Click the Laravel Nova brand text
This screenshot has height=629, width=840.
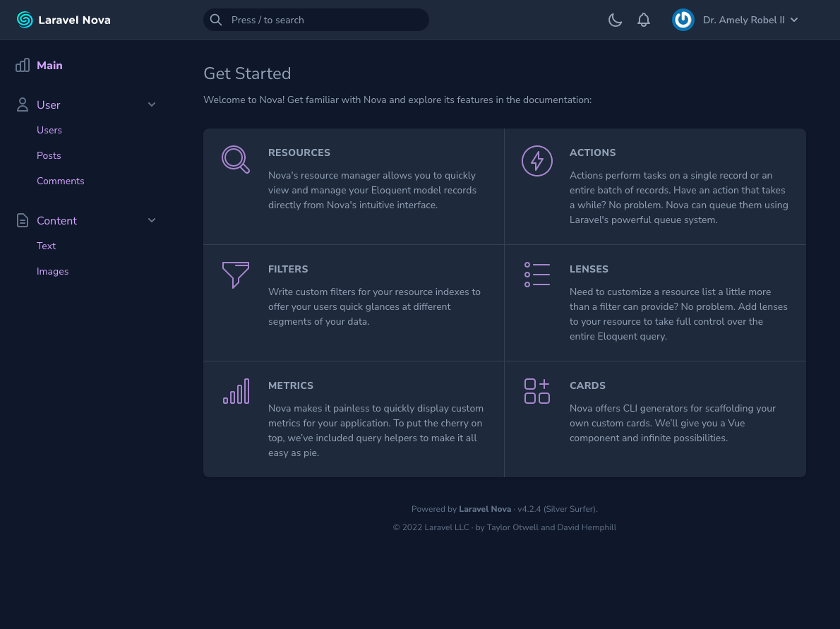click(x=74, y=20)
